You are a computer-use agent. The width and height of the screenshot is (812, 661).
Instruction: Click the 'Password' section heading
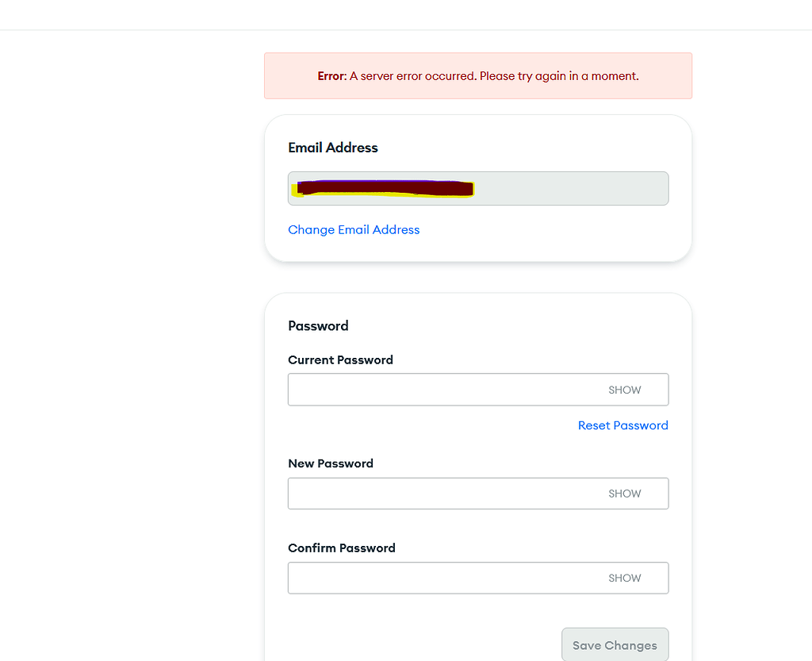tap(318, 326)
